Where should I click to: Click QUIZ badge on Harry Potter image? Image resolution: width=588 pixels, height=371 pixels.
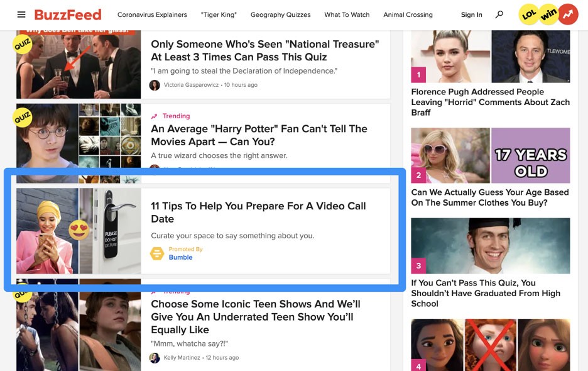coord(22,118)
